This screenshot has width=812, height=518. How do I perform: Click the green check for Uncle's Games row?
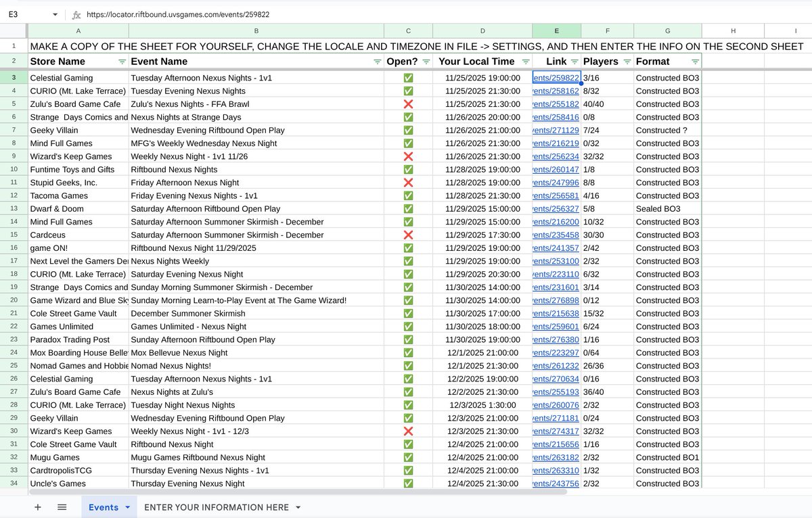point(408,484)
